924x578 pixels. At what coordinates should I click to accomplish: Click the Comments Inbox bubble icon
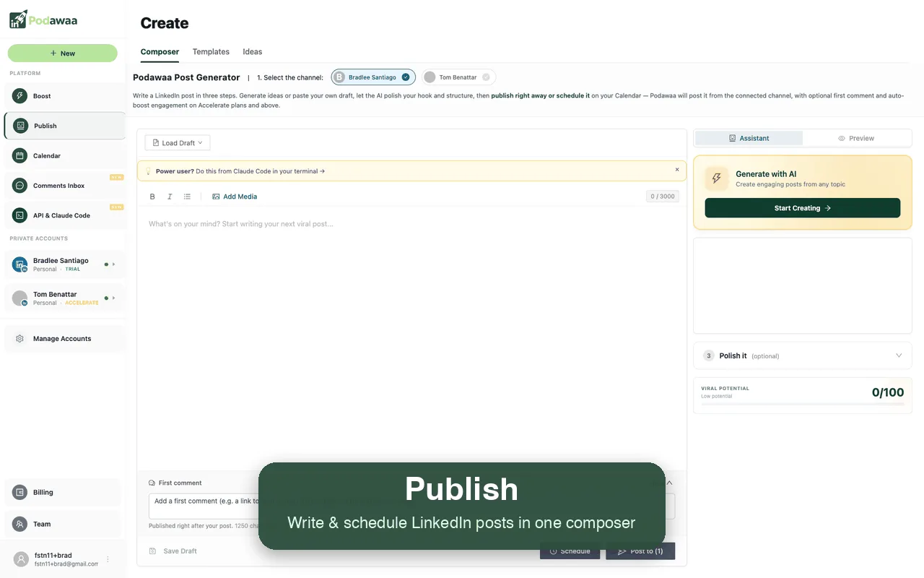(20, 186)
